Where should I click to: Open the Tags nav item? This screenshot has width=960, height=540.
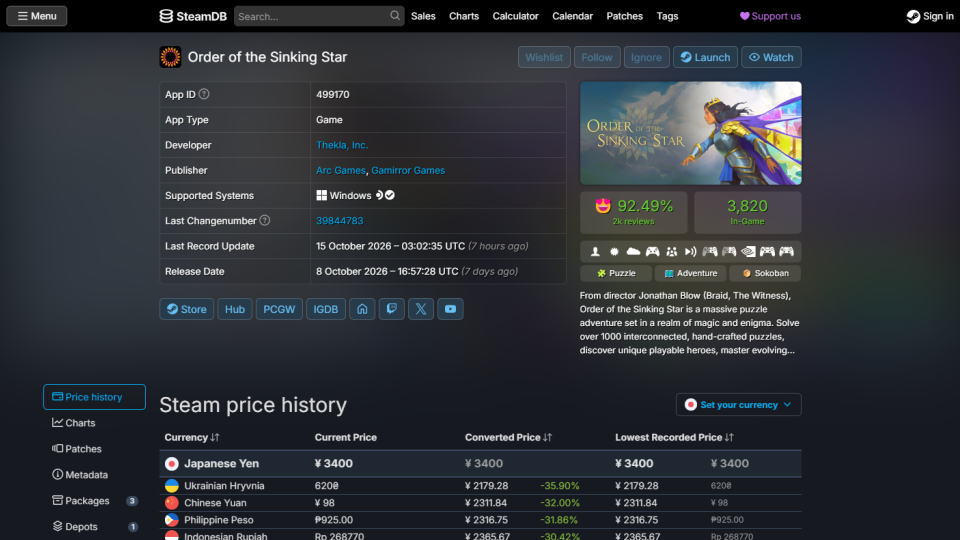coord(667,16)
